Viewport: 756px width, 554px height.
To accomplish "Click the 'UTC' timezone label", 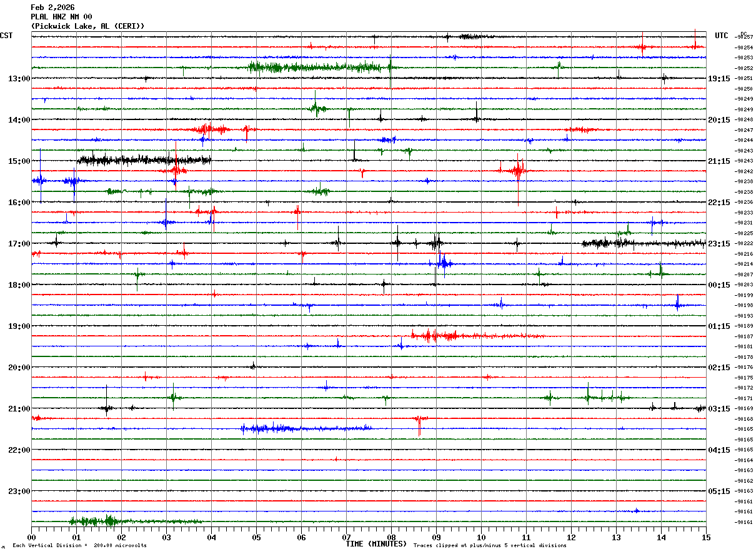I will click(x=722, y=36).
